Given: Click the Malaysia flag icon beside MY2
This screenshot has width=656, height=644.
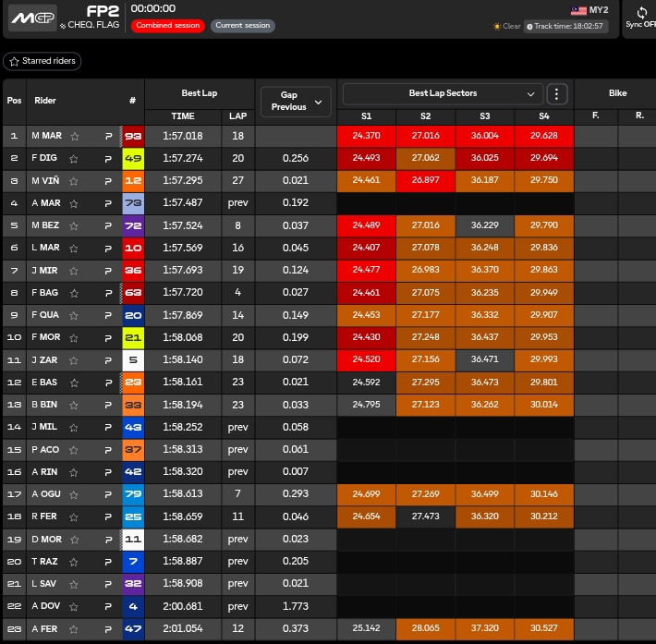Looking at the screenshot, I should click(x=579, y=10).
